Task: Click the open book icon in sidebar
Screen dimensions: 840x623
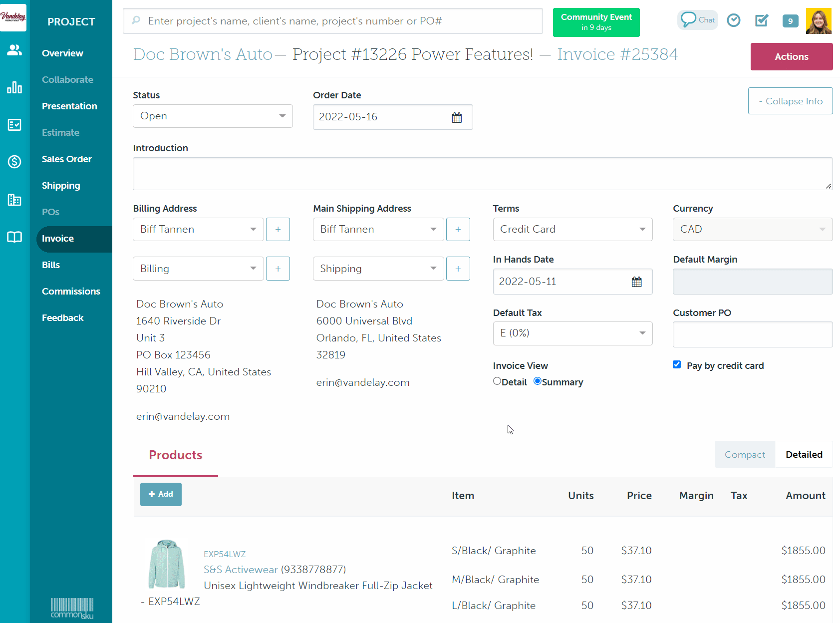Action: click(x=14, y=237)
